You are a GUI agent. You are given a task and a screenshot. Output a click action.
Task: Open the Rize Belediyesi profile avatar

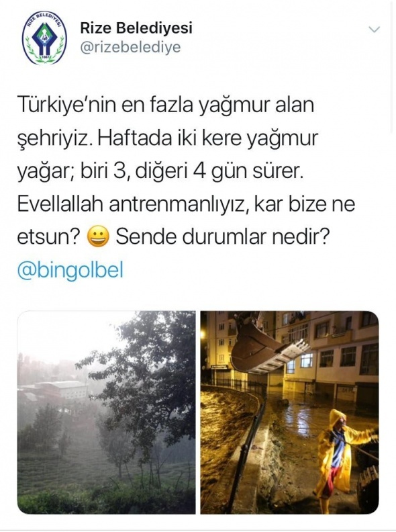[x=44, y=38]
